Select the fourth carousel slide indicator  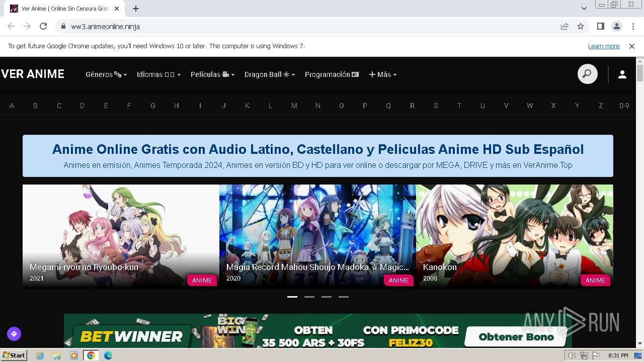pos(344,297)
